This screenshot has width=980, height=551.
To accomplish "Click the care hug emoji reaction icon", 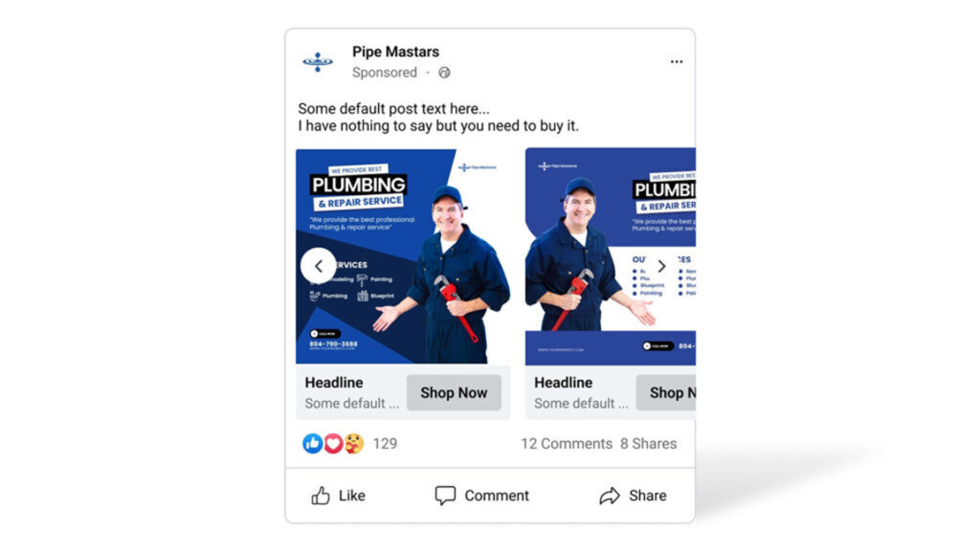I will tap(354, 444).
